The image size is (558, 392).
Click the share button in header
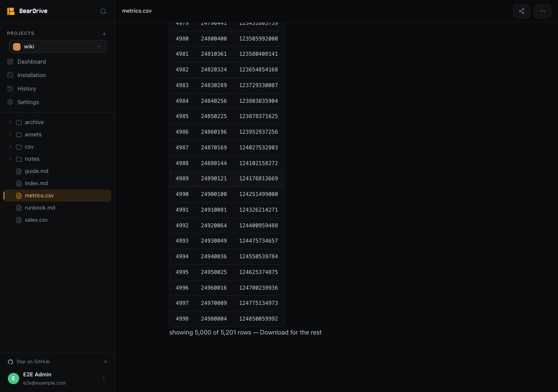coord(521,11)
